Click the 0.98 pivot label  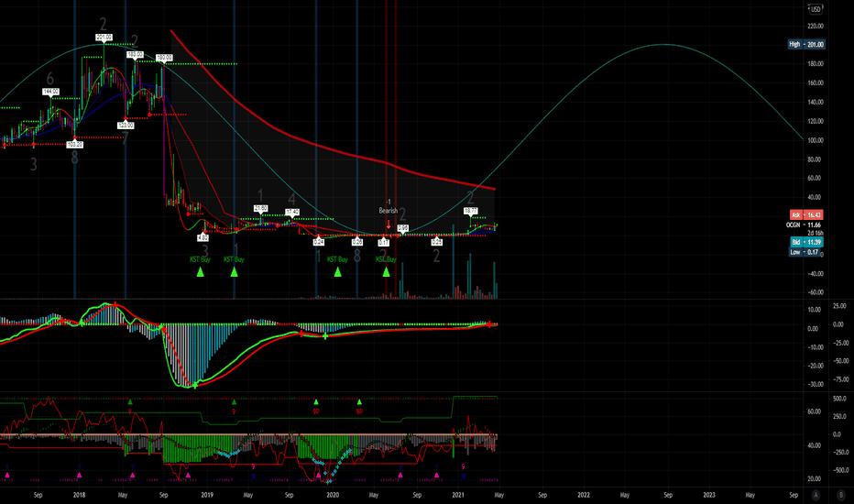(x=403, y=228)
